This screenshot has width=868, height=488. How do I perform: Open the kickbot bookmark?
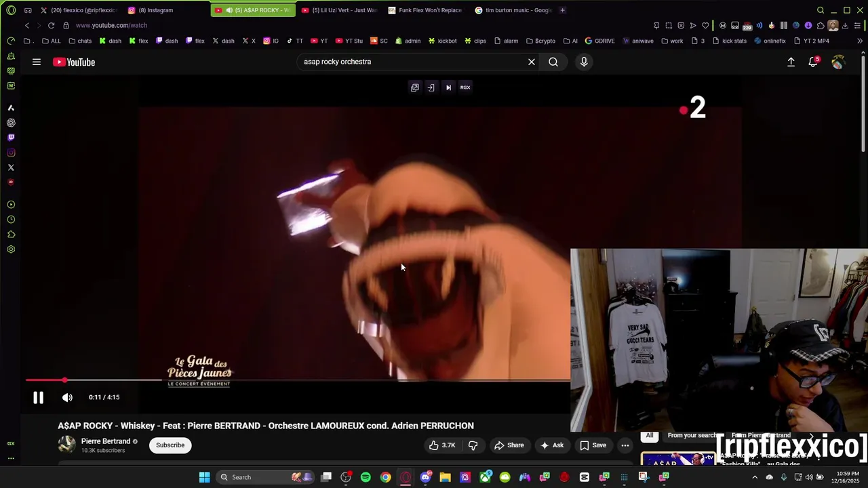(x=441, y=41)
